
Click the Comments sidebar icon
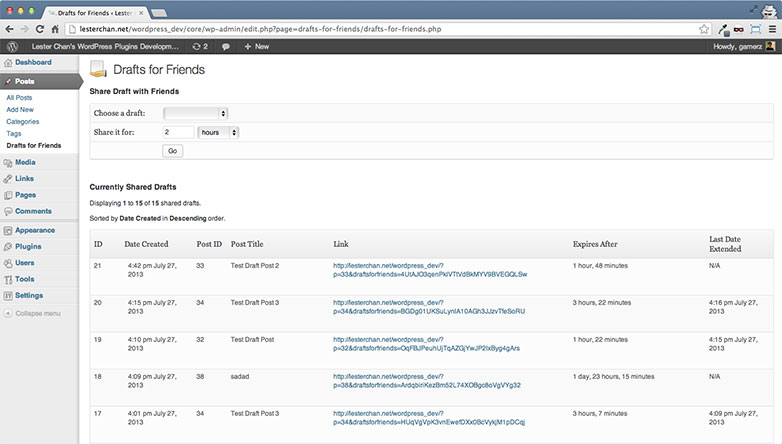click(8, 212)
